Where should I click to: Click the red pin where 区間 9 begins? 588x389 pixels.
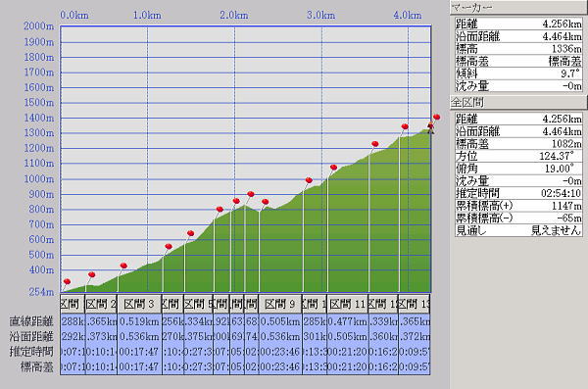coord(266,202)
